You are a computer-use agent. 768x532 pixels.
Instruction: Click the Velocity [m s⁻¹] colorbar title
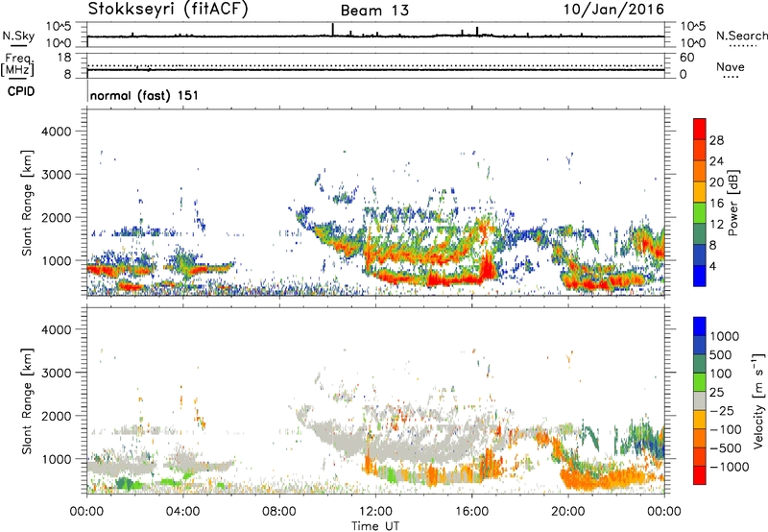coord(758,400)
